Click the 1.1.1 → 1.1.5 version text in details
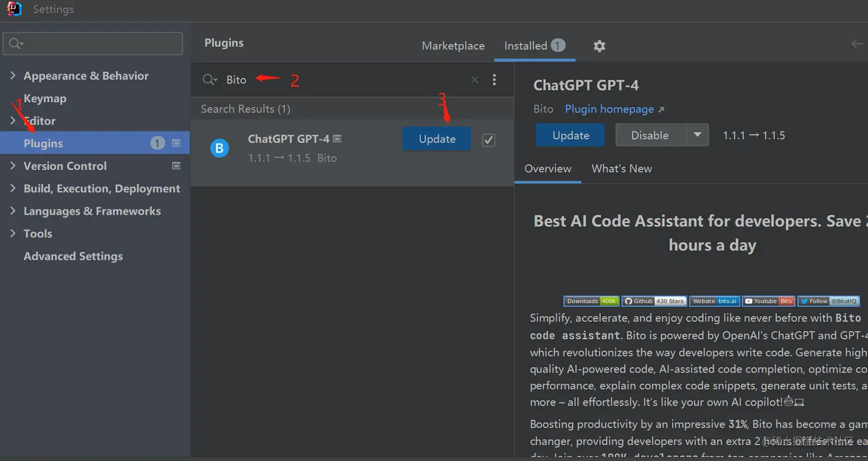This screenshot has height=461, width=868. coord(754,135)
